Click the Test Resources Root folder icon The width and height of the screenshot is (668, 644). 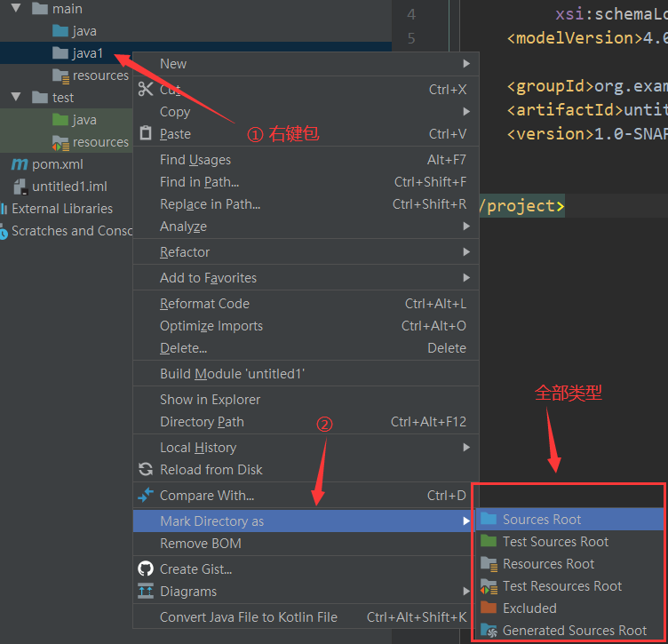pyautogui.click(x=489, y=586)
